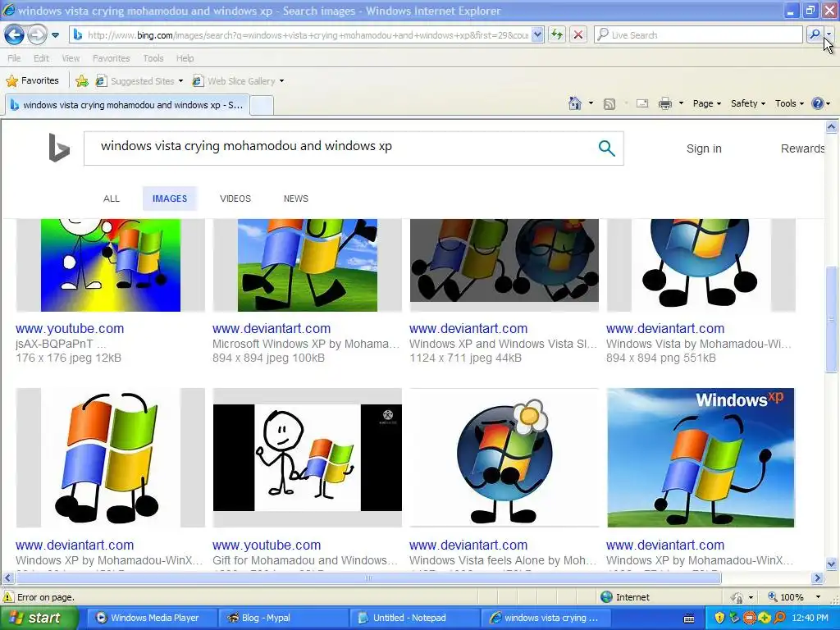
Task: Click the Add to Favorites Bar icon
Action: (x=82, y=81)
